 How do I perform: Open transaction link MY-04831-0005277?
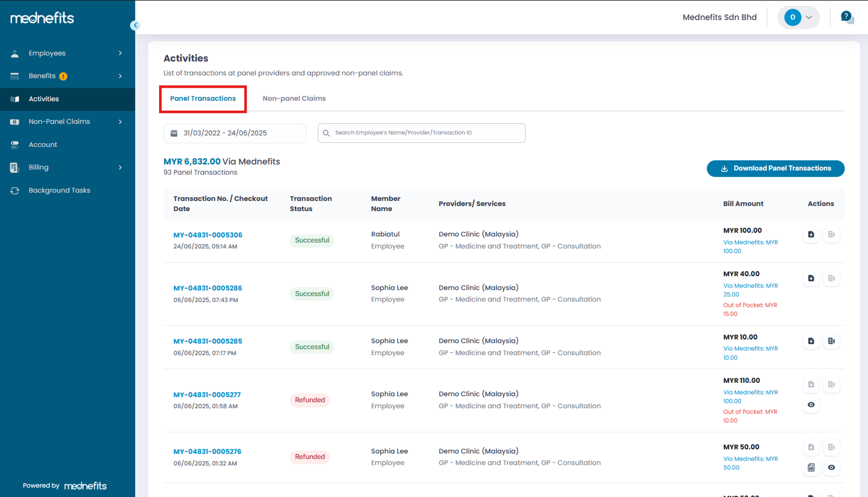point(207,395)
